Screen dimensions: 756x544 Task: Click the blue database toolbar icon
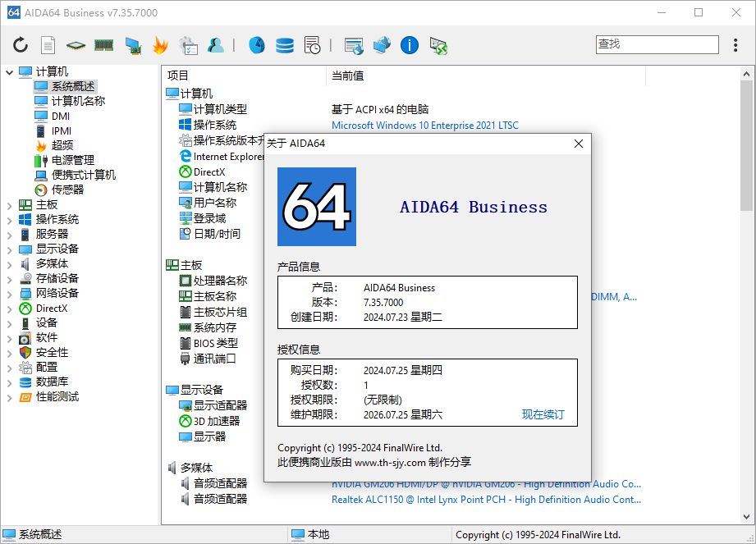[x=284, y=45]
